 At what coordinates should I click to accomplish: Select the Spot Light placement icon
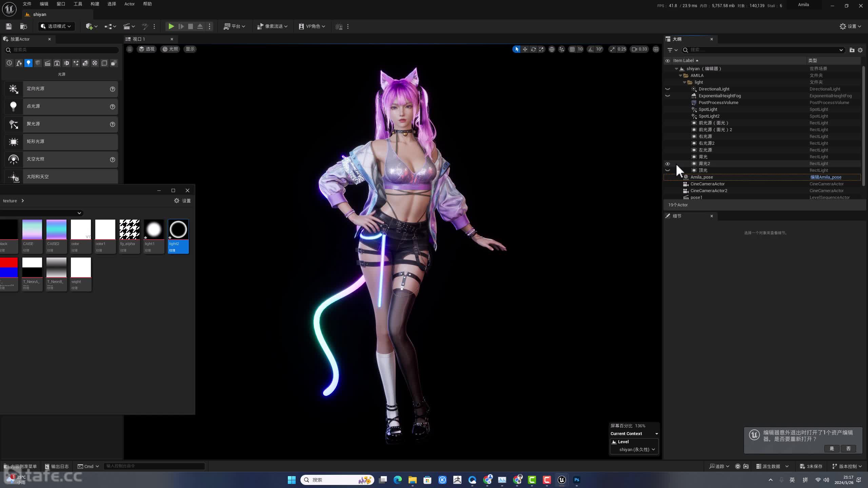point(14,124)
